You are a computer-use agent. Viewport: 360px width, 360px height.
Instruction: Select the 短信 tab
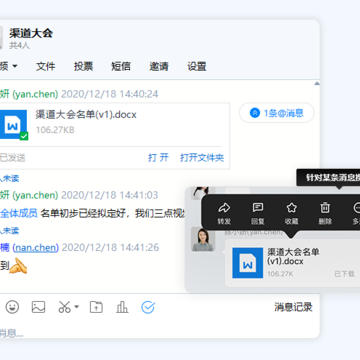121,66
